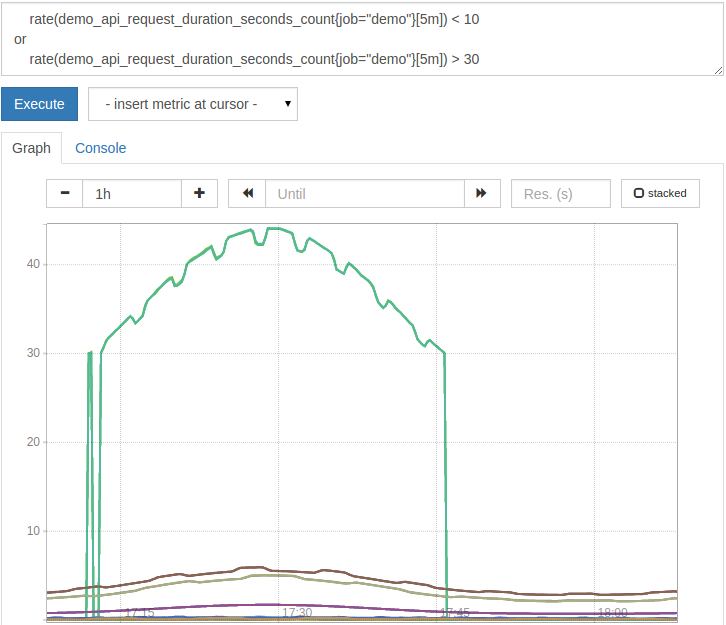
Task: Decrease the time range with minus icon
Action: click(x=65, y=194)
